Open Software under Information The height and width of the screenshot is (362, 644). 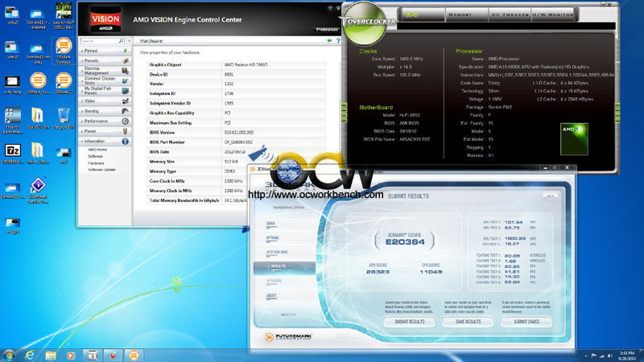(x=95, y=156)
